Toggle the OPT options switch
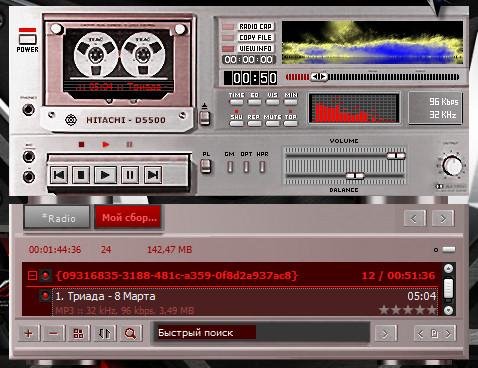The height and width of the screenshot is (368, 478). [x=246, y=167]
